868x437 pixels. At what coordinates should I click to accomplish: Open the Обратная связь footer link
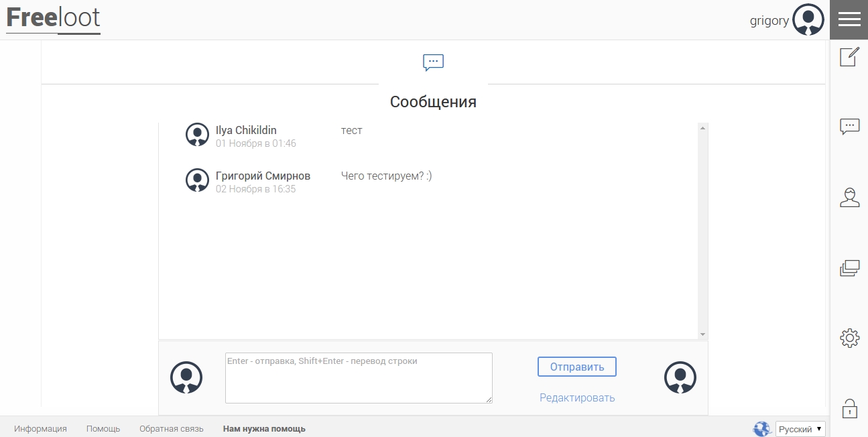(x=172, y=429)
